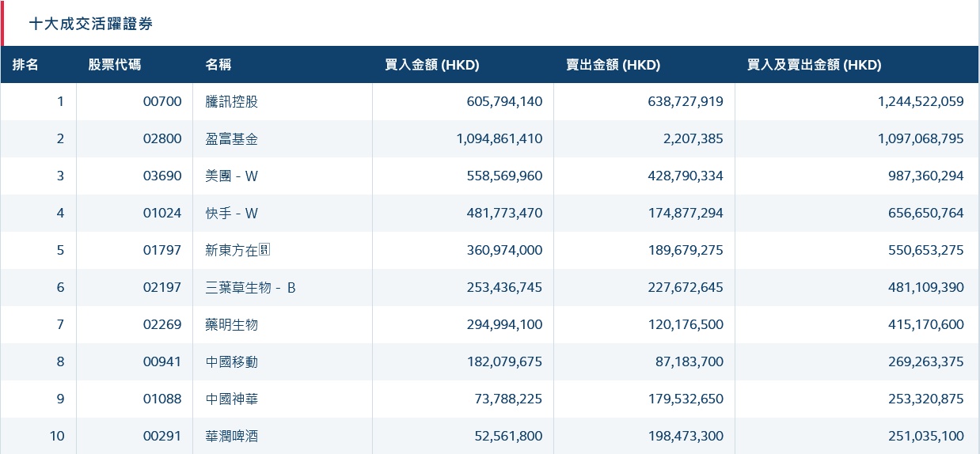Viewport: 980px width, 454px height.
Task: Click the 華潤啤酒 stock name
Action: (231, 437)
